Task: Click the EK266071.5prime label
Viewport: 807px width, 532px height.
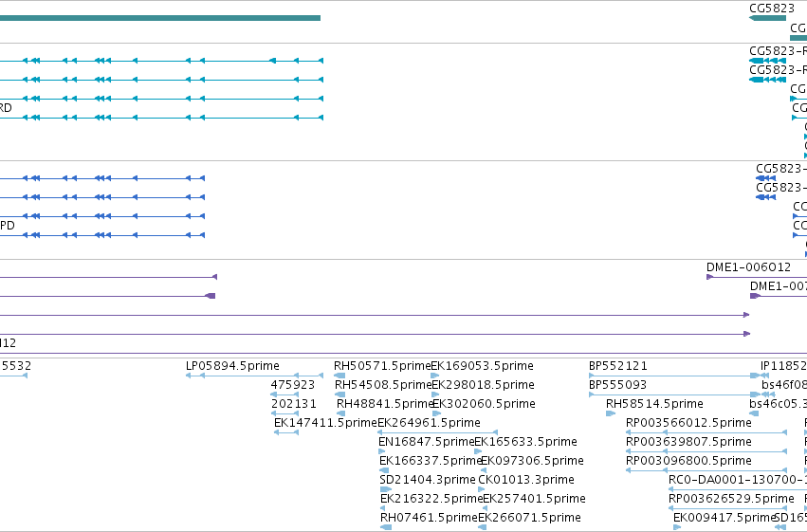Action: 529,518
